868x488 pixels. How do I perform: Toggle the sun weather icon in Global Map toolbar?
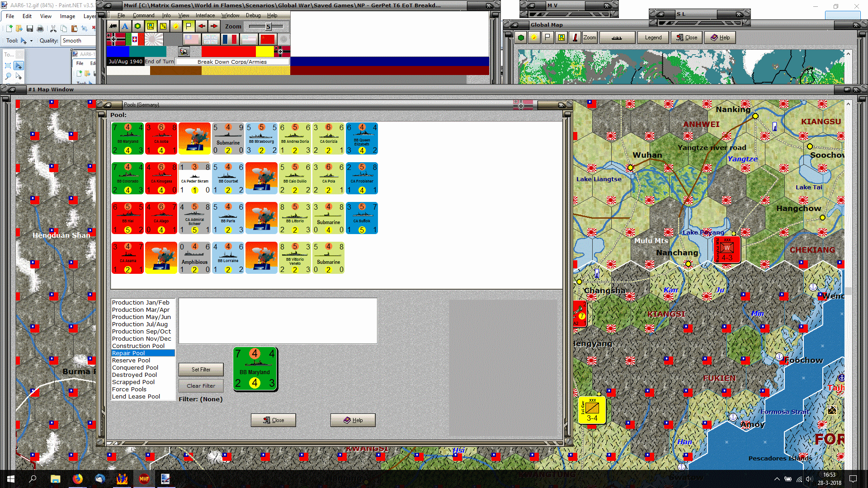[x=534, y=38]
